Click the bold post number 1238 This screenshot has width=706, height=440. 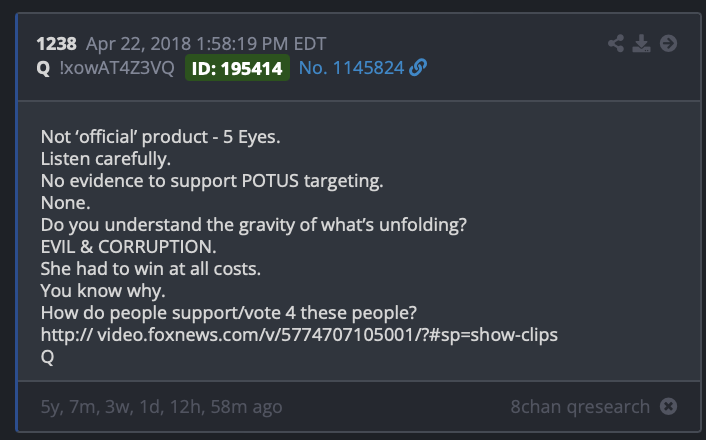[56, 44]
